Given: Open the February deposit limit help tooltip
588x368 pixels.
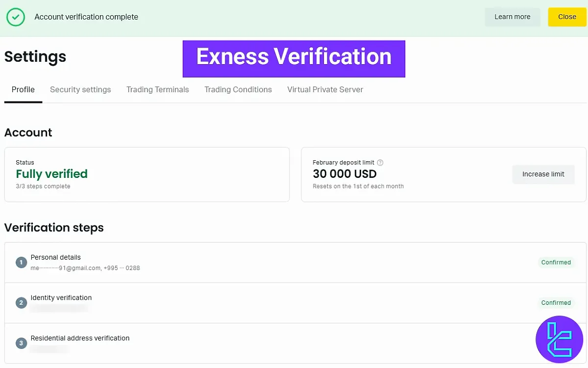Looking at the screenshot, I should pyautogui.click(x=380, y=162).
